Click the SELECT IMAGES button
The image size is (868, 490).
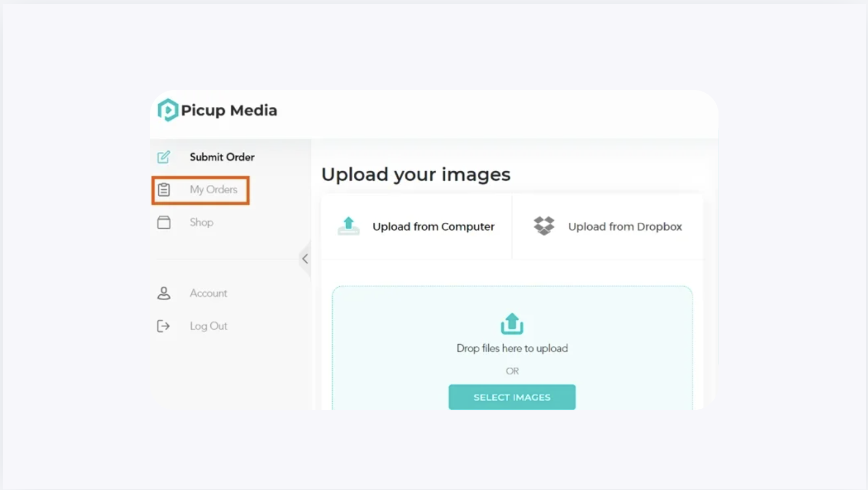pyautogui.click(x=512, y=397)
